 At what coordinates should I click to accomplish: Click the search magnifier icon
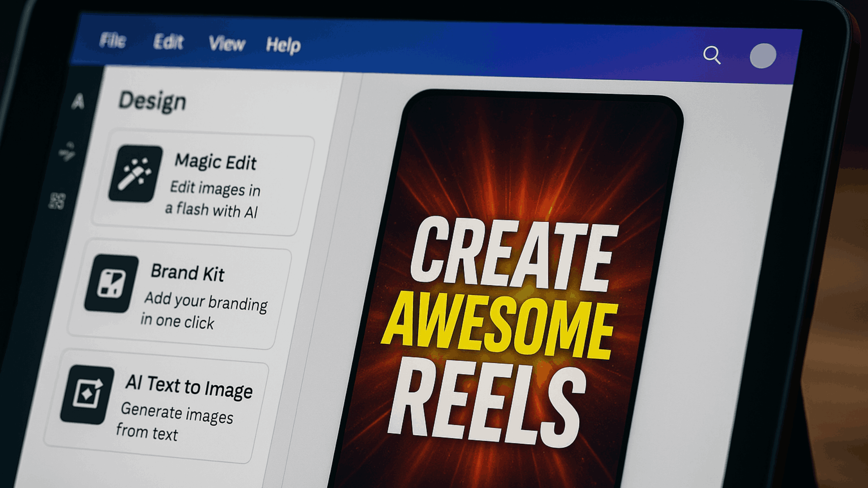click(x=712, y=55)
